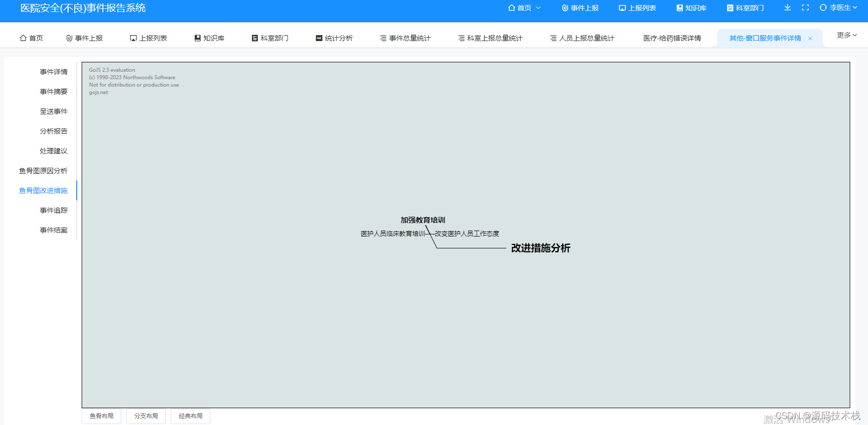Click the 统计分析 tab icon
This screenshot has width=868, height=425.
(x=319, y=38)
